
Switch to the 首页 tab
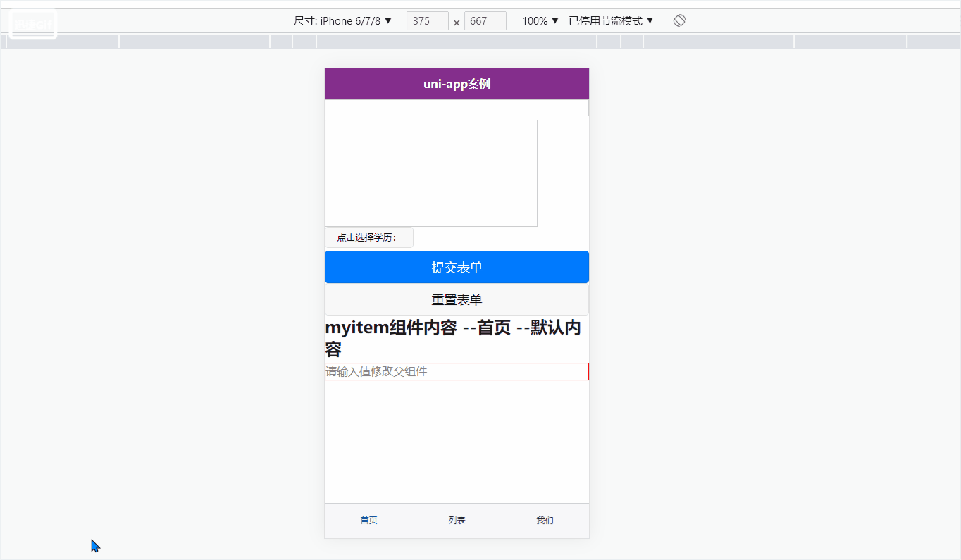coord(368,521)
